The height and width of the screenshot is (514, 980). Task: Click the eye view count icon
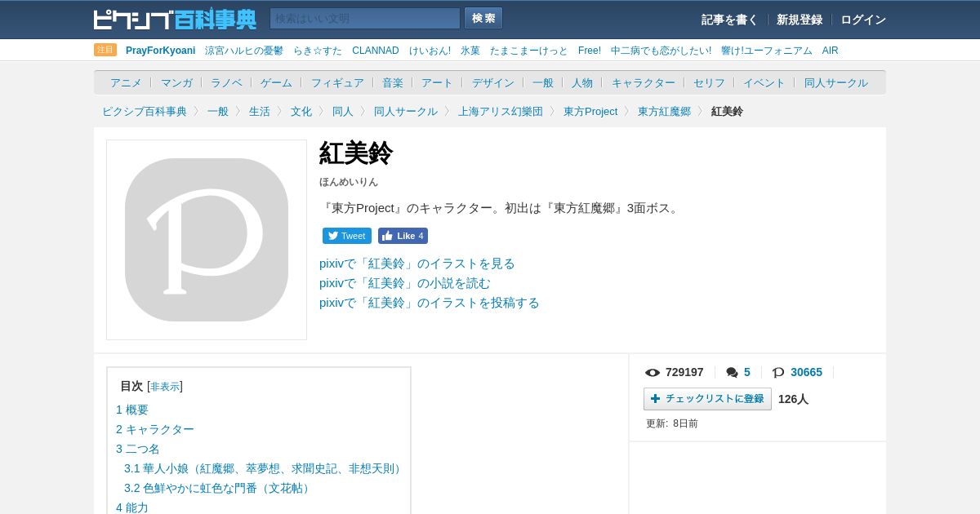pyautogui.click(x=653, y=373)
